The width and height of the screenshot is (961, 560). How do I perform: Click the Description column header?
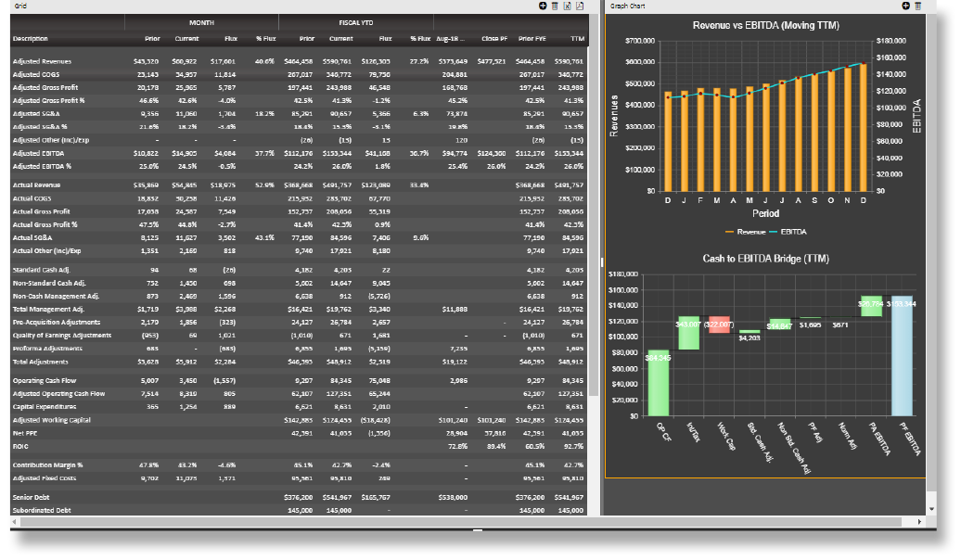tap(32, 39)
